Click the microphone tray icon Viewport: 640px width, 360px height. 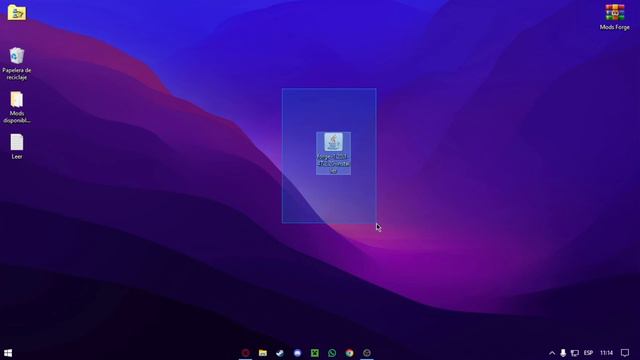point(563,353)
